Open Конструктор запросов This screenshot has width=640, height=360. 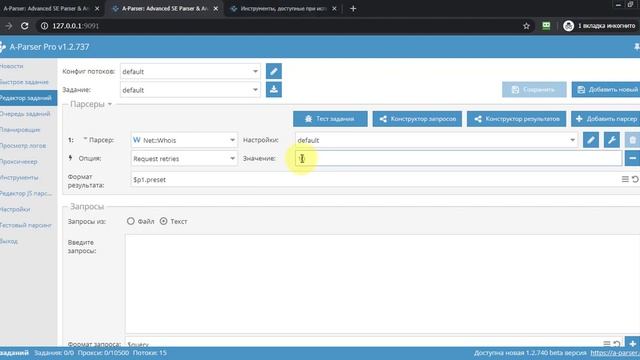[x=417, y=119]
